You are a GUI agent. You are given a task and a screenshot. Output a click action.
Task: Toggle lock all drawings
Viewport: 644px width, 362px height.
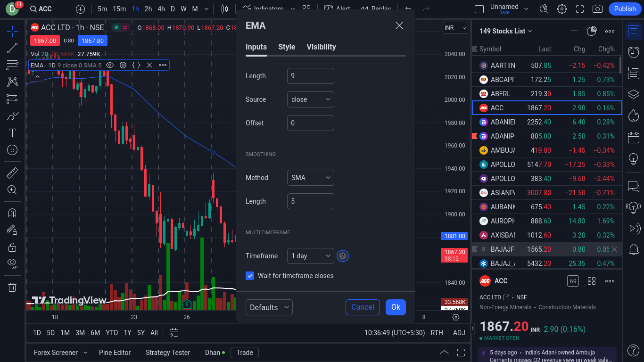click(12, 247)
